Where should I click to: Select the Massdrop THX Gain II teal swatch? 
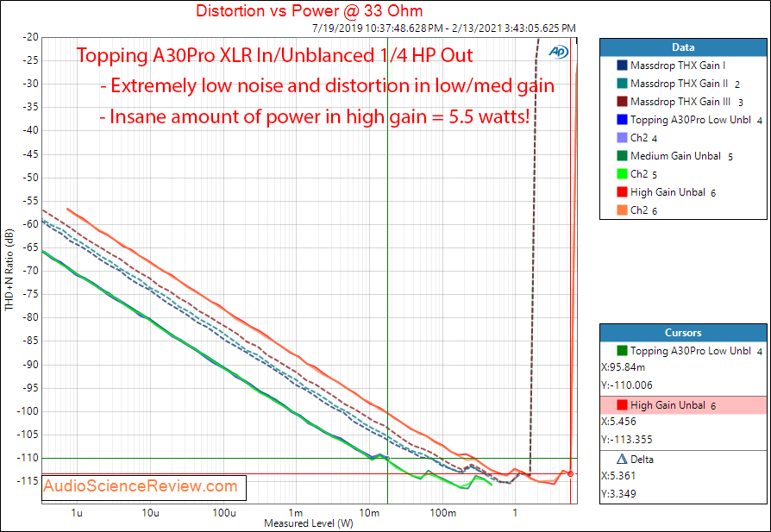(622, 84)
